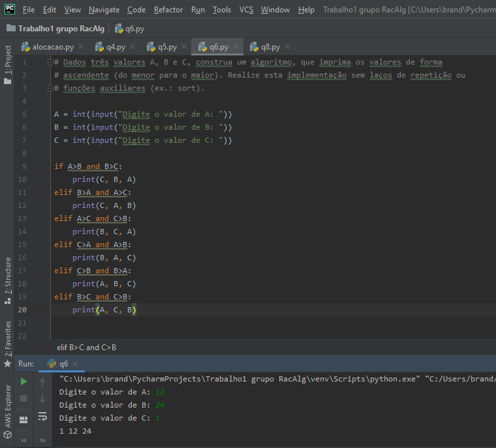Open the Navigate menu
This screenshot has width=496, height=448.
click(x=104, y=10)
